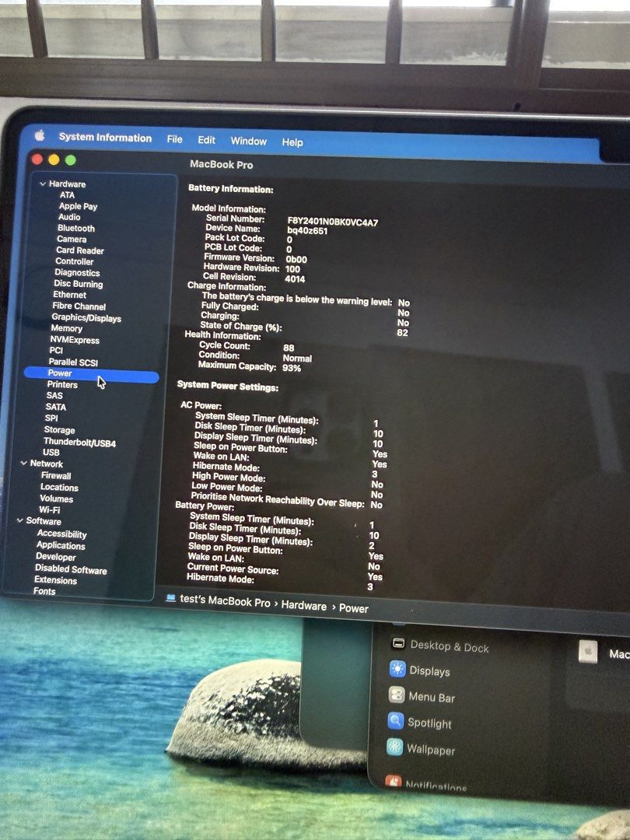Open the Edit menu
This screenshot has width=630, height=840.
point(206,140)
